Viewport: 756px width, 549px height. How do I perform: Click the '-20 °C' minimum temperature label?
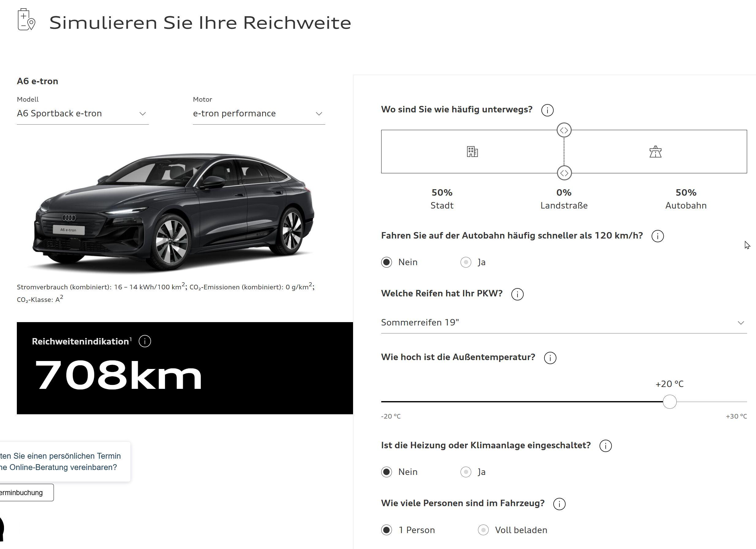coord(391,416)
